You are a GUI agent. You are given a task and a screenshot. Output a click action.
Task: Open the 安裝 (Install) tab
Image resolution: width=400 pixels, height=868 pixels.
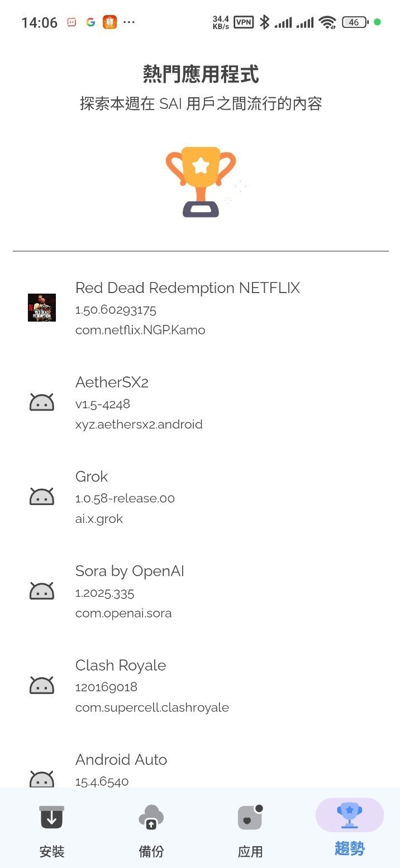(51, 829)
